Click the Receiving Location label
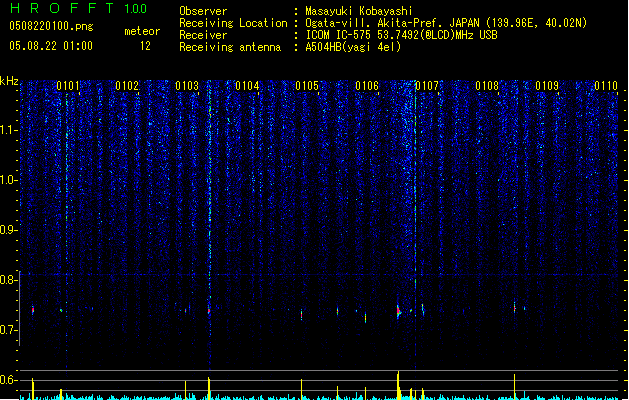Viewport: 629px width, 400px height. pyautogui.click(x=233, y=23)
